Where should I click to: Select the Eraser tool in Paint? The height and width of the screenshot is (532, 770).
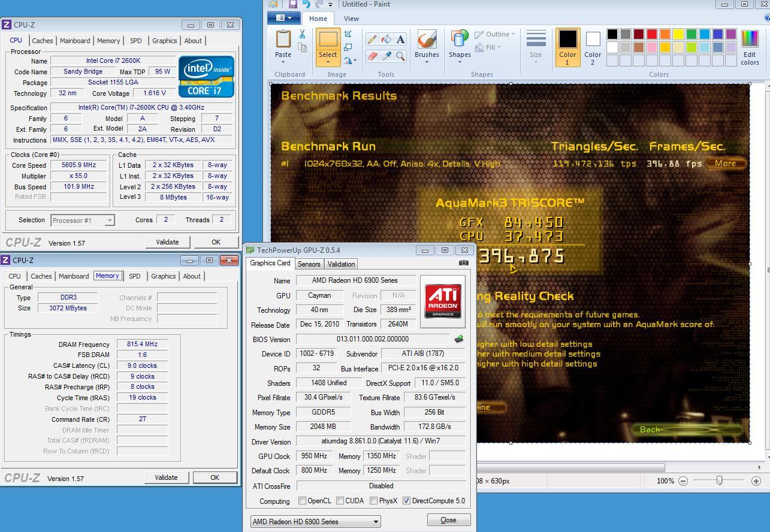coord(372,56)
